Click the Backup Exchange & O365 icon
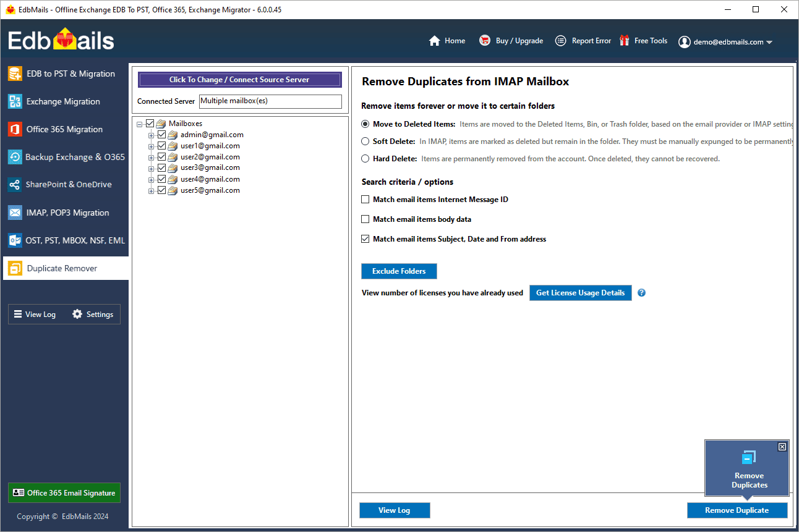 click(x=15, y=157)
